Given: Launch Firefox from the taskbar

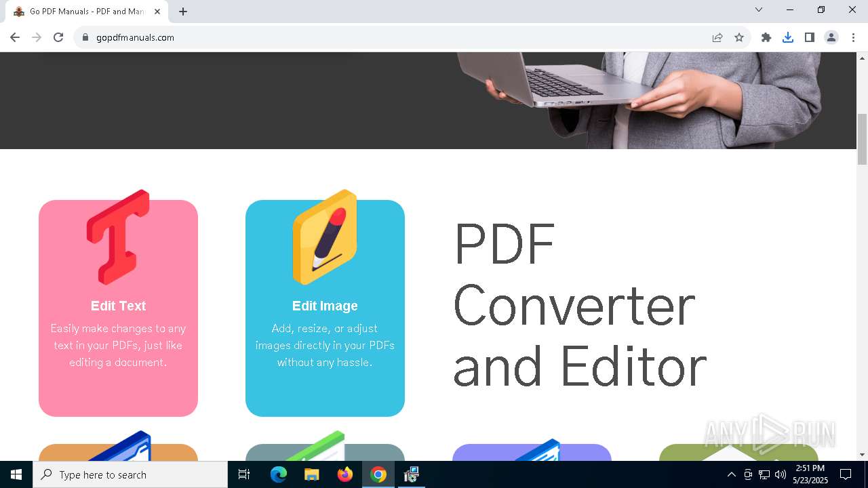Looking at the screenshot, I should tap(345, 474).
